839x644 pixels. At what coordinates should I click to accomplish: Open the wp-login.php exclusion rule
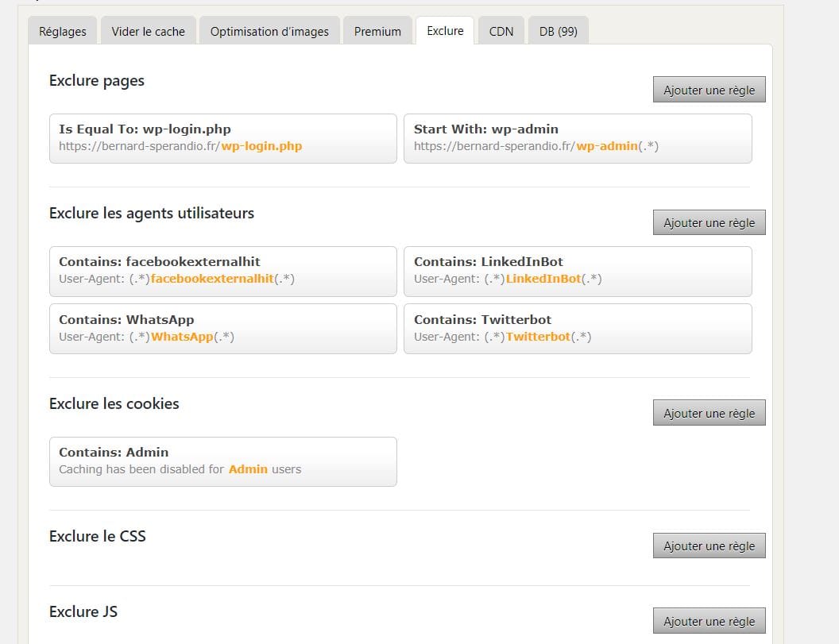223,138
